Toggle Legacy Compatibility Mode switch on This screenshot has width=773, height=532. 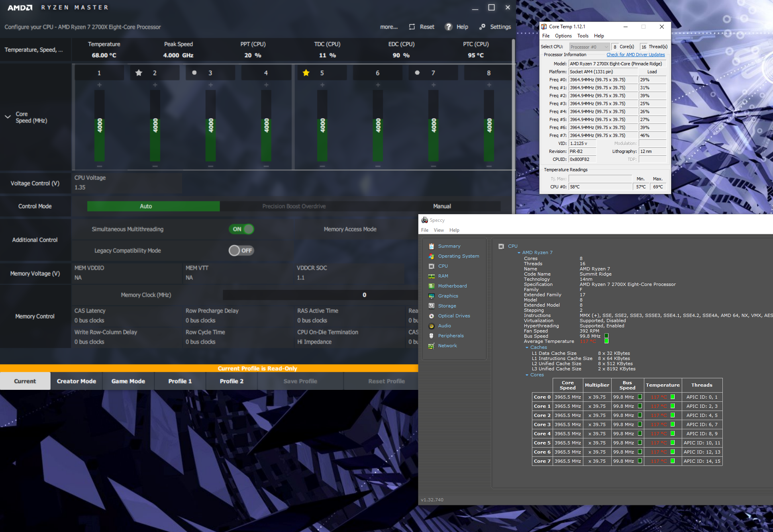click(x=241, y=250)
